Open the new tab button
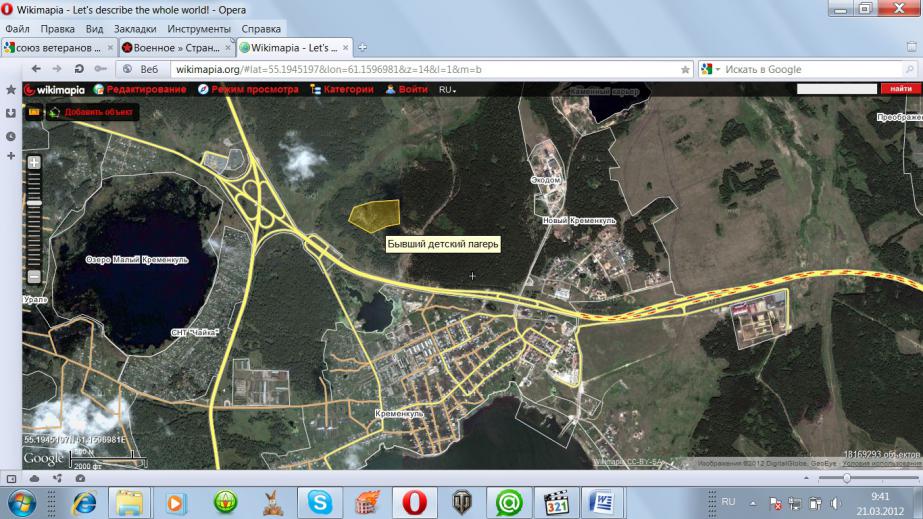Image resolution: width=923 pixels, height=519 pixels. pyautogui.click(x=362, y=47)
